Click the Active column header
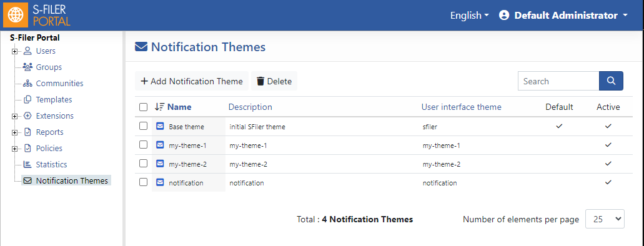Screen dimensions: 644x246 pyautogui.click(x=608, y=107)
